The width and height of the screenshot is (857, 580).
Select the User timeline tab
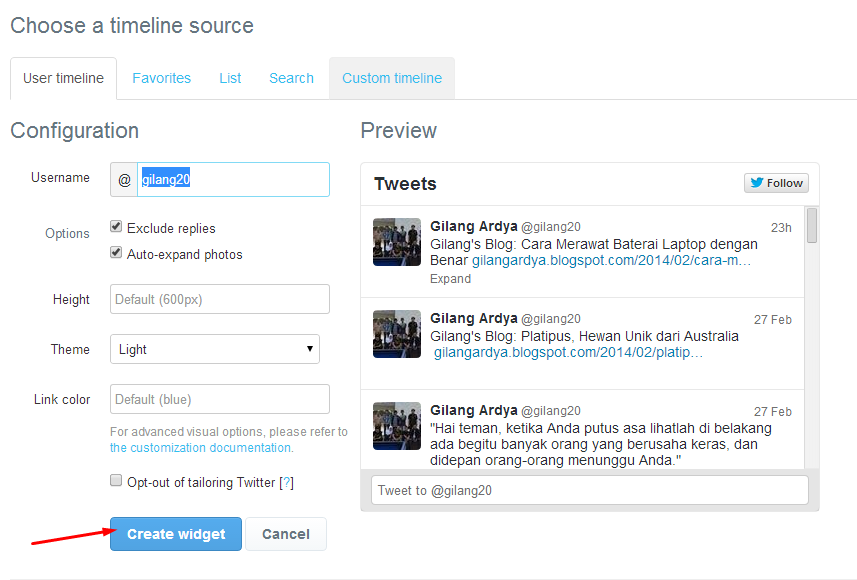63,78
